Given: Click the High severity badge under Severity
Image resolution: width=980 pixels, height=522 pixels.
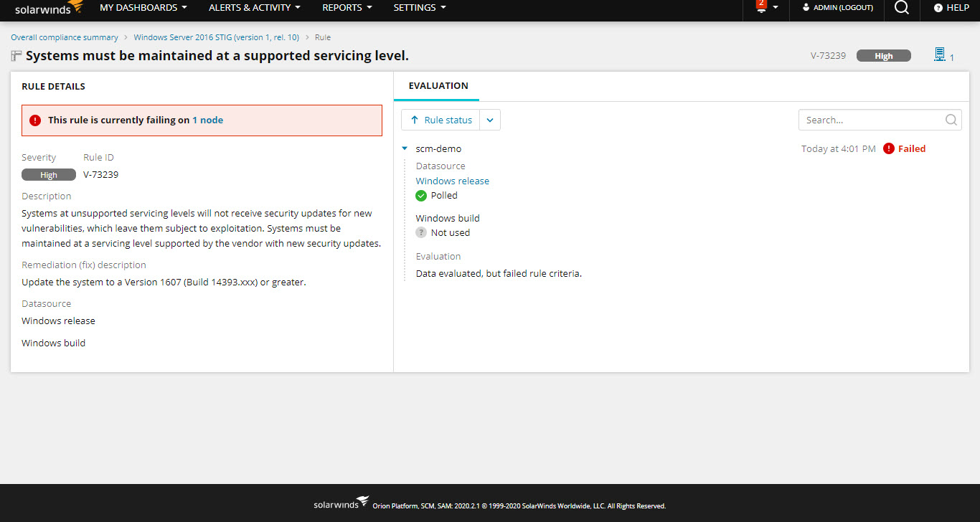Looking at the screenshot, I should pyautogui.click(x=49, y=175).
